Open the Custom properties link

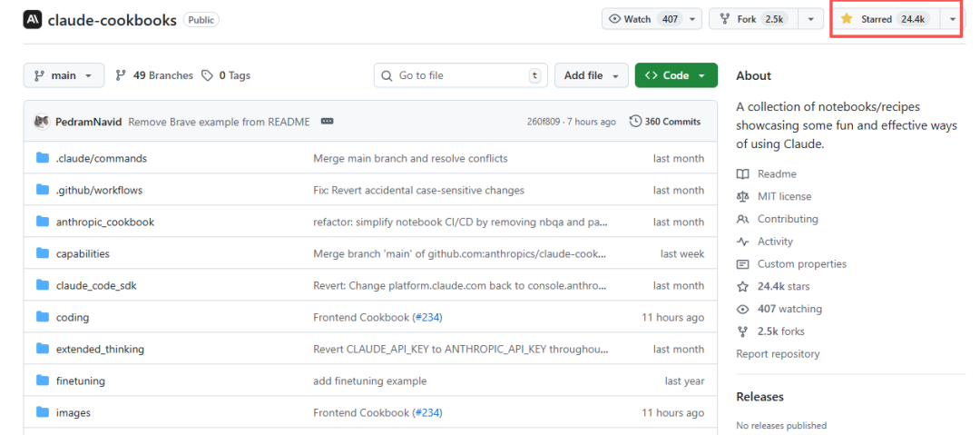[x=802, y=264]
